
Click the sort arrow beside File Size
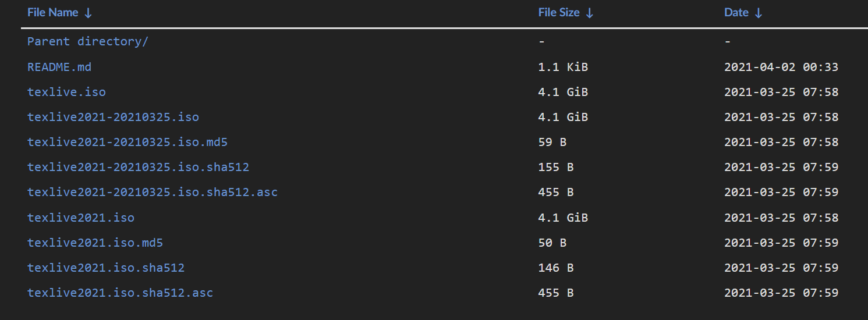[x=590, y=13]
